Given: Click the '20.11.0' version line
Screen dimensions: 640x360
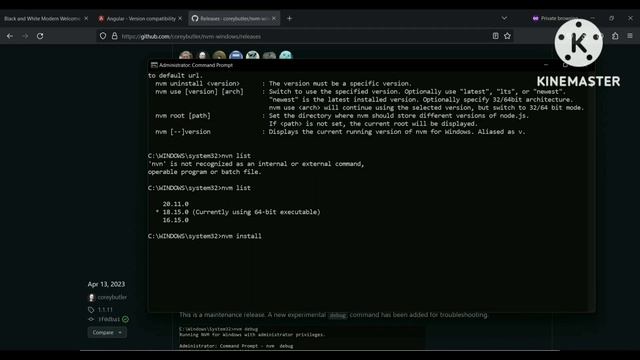Looking at the screenshot, I should [176, 204].
